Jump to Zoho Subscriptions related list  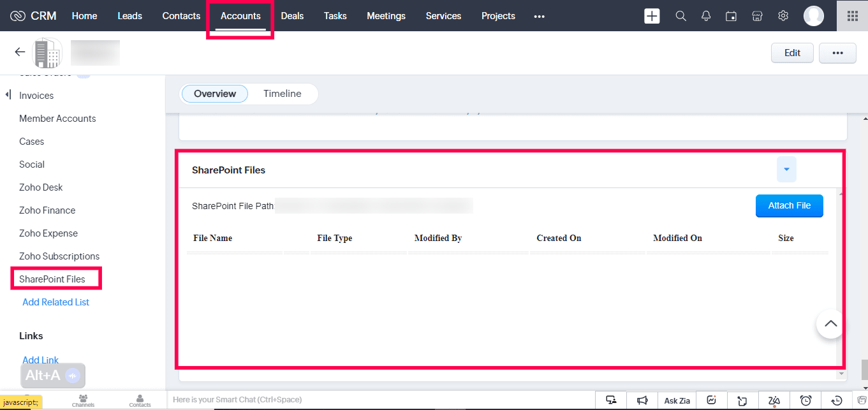[59, 256]
